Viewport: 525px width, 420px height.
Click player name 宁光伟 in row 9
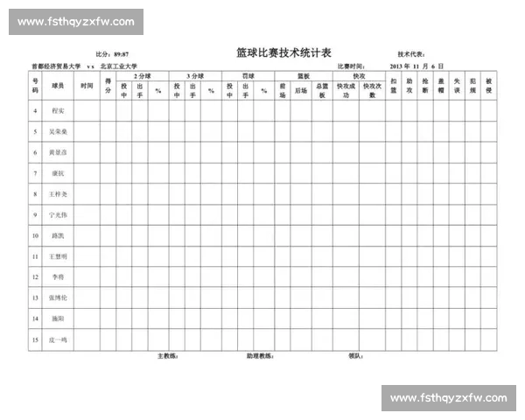(58, 214)
